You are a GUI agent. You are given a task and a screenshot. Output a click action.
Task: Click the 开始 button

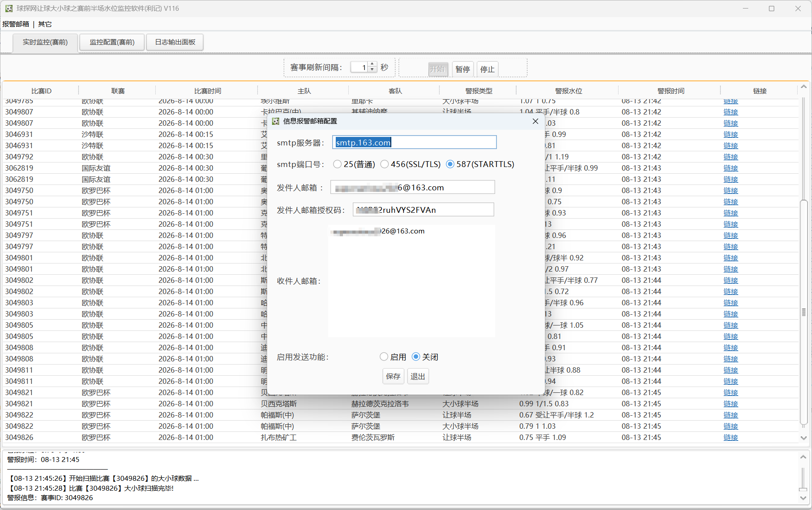click(x=438, y=69)
